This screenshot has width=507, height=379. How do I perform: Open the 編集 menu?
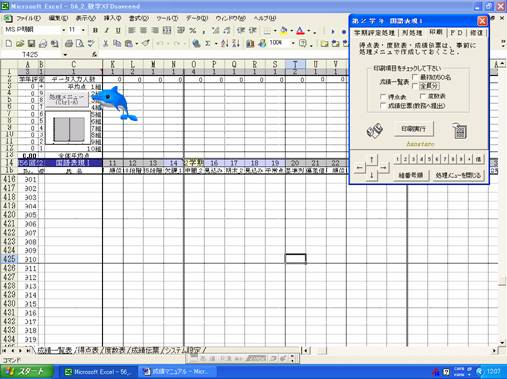pyautogui.click(x=58, y=18)
